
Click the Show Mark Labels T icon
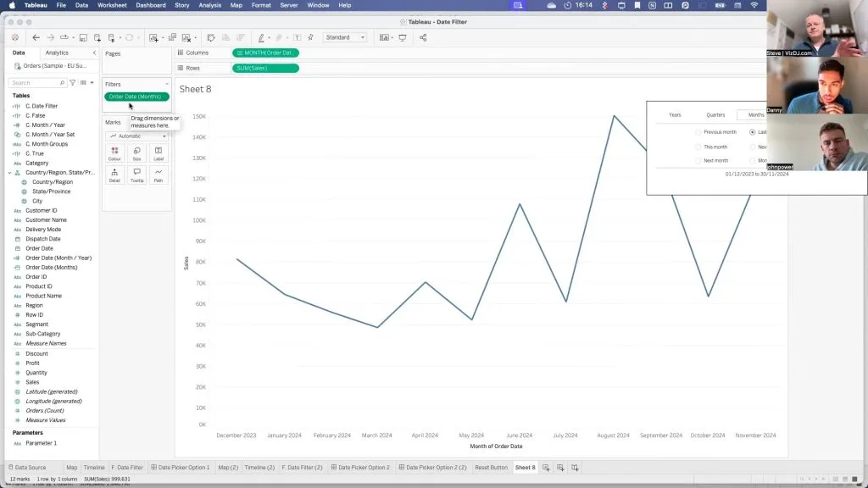pos(298,37)
